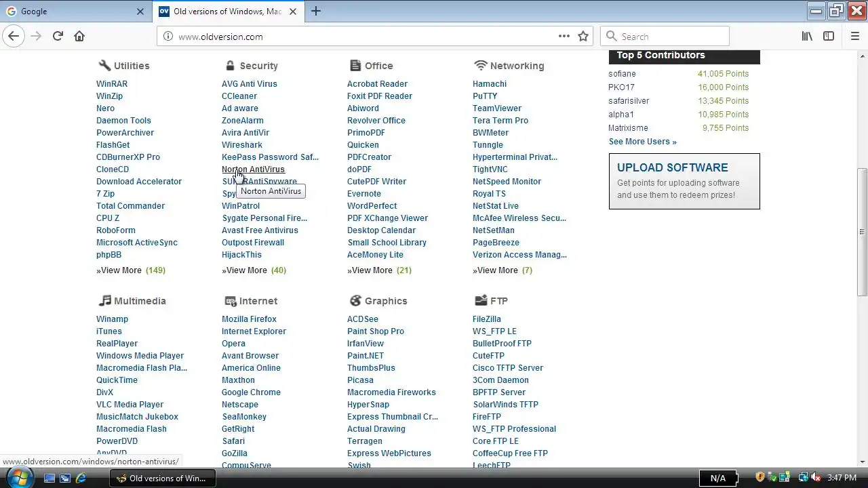Open the ACDSee link
Viewport: 868px width, 488px height.
363,319
